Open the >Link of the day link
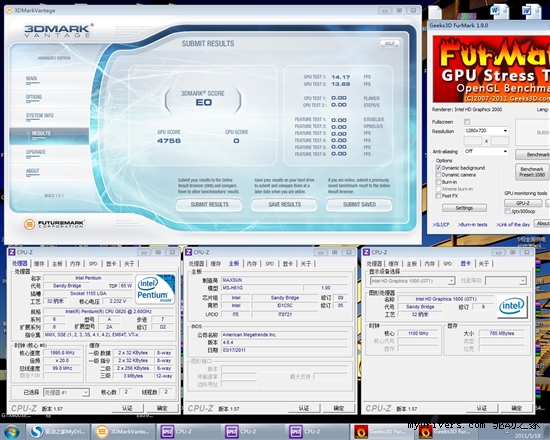Screen dimensions: 550x440 [x=513, y=225]
